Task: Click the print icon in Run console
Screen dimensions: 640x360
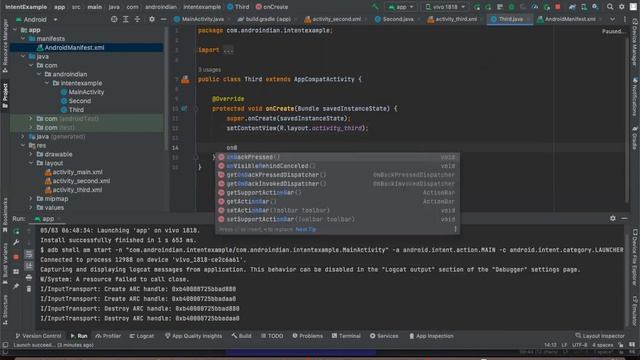Action: pyautogui.click(x=29, y=278)
